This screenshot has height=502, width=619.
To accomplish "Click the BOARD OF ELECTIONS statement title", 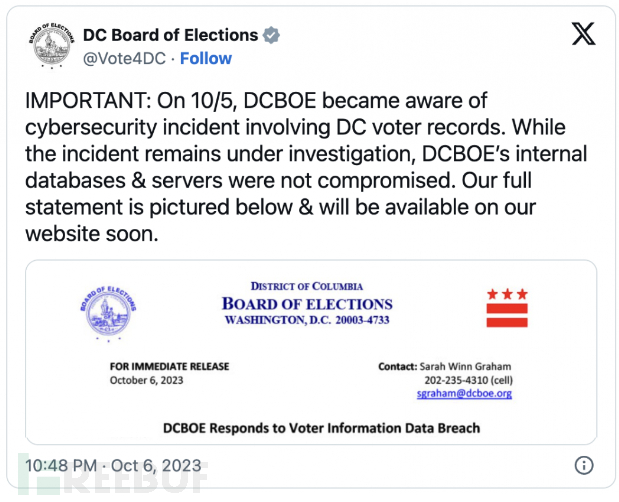I will point(307,305).
